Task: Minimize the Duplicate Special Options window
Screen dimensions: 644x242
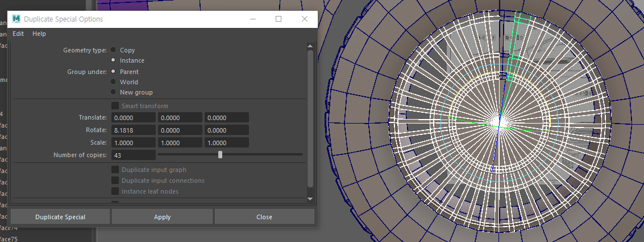Action: point(253,19)
